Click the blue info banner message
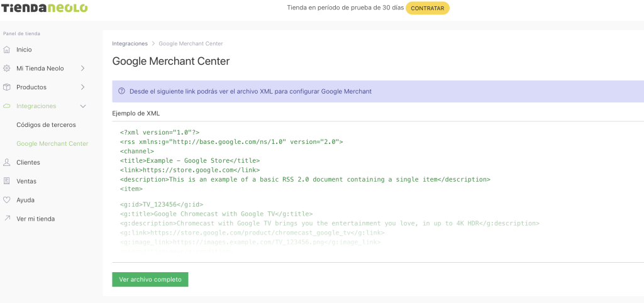 [250, 91]
